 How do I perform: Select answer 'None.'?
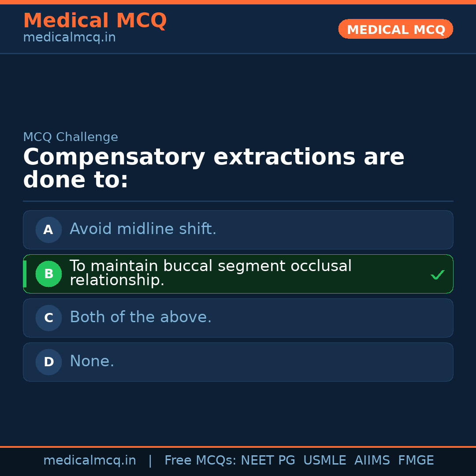[x=92, y=361]
